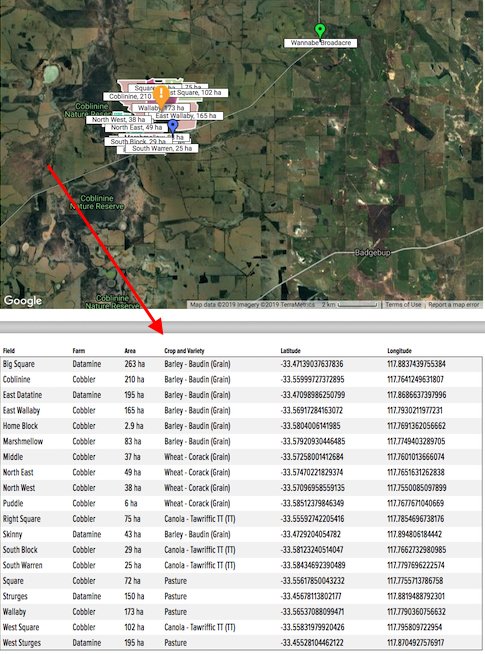Click the 6 ha area cell
Image resolution: width=485 pixels, height=654 pixels.
131,503
